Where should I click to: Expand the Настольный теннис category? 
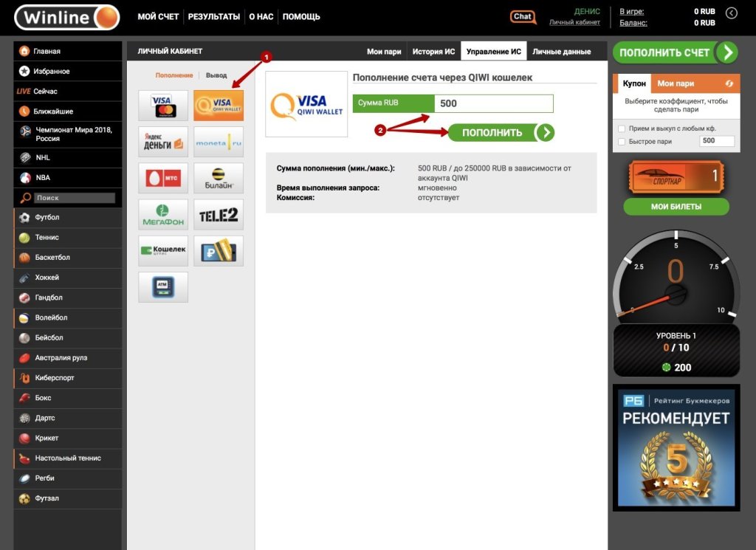point(67,458)
